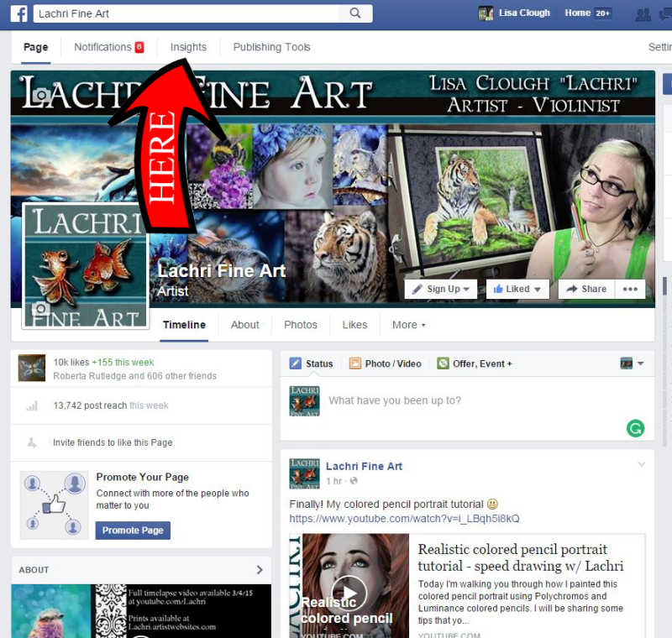Focus the Facebook search field
672x638 pixels.
click(186, 13)
